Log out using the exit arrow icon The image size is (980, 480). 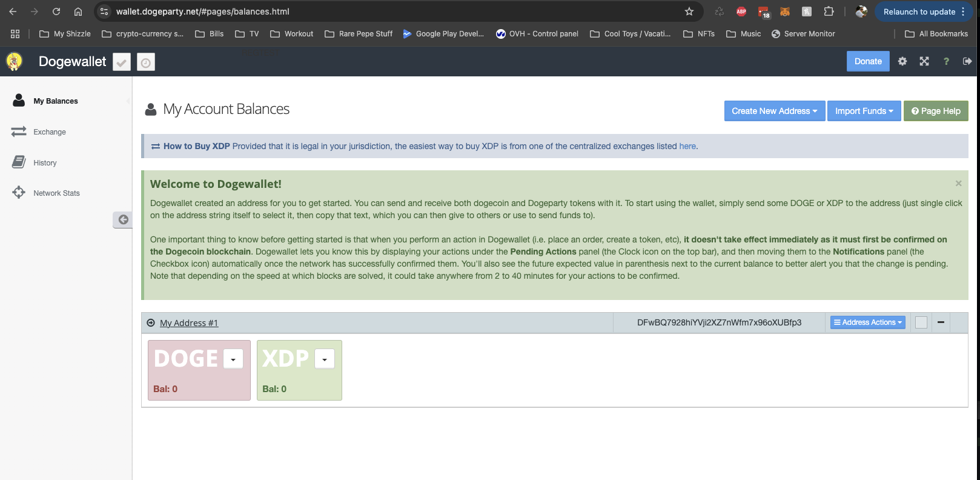click(x=967, y=61)
